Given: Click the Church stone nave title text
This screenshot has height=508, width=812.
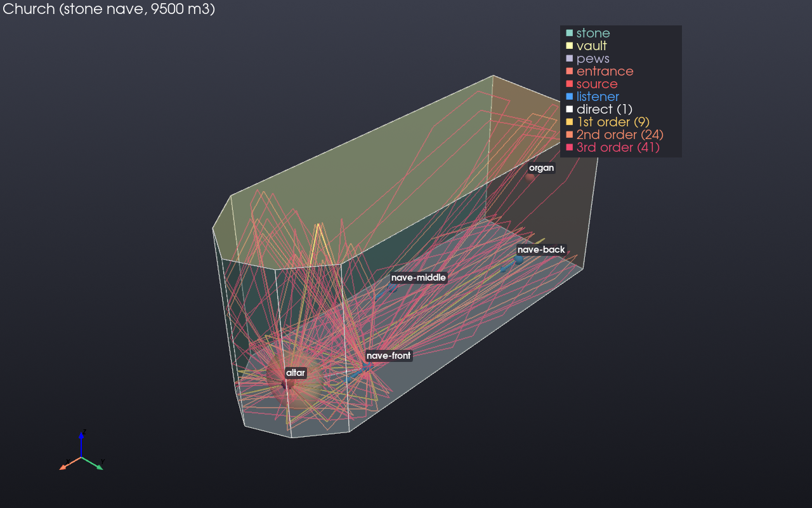Looking at the screenshot, I should coord(109,10).
